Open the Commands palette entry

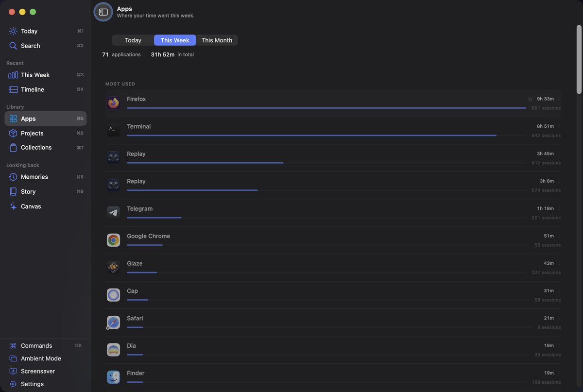tap(46, 346)
